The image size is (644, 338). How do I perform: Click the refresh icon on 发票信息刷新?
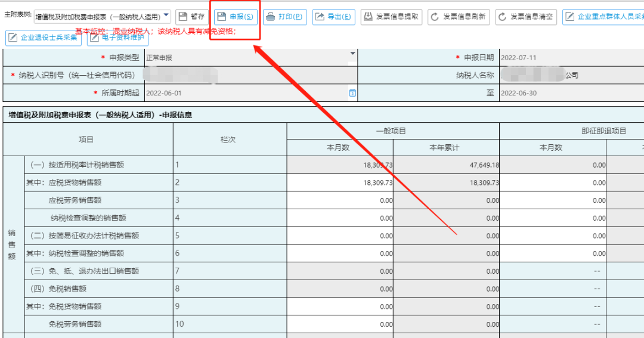pyautogui.click(x=435, y=17)
